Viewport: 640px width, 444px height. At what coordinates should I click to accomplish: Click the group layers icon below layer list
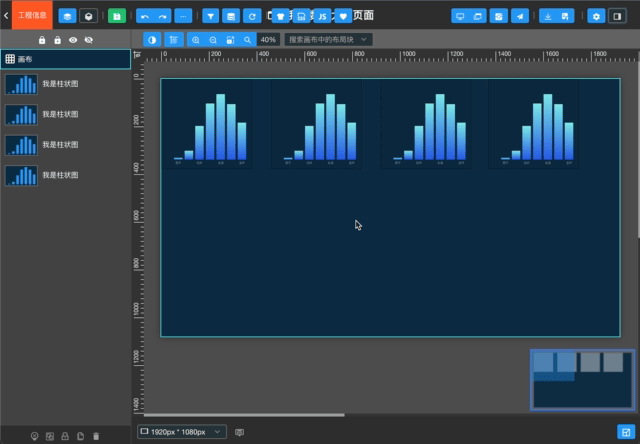50,436
